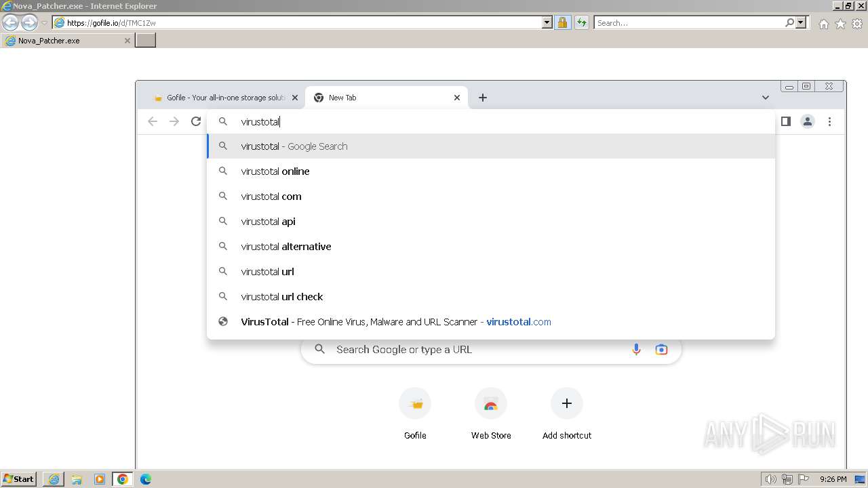Click the gofile.io URL in IE address bar
This screenshot has width=868, height=488.
tap(111, 22)
